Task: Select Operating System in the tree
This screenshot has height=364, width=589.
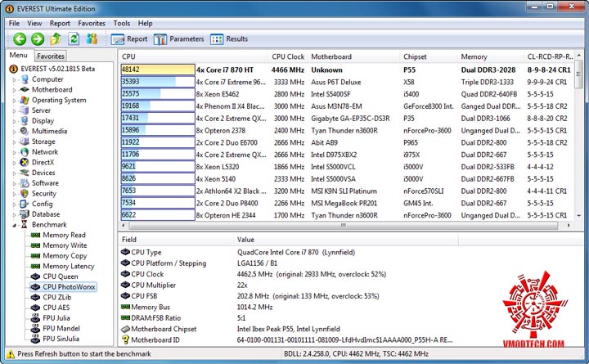Action: (x=59, y=100)
